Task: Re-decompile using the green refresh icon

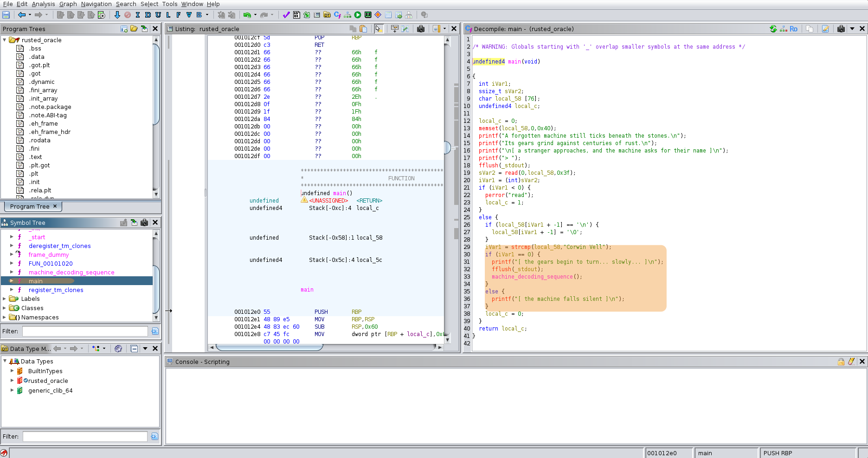Action: coord(773,29)
